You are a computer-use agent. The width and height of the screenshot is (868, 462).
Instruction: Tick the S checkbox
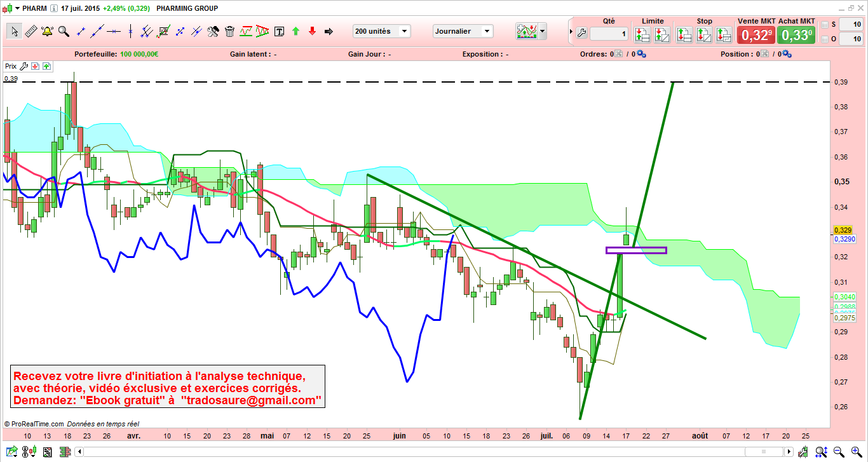pos(825,25)
